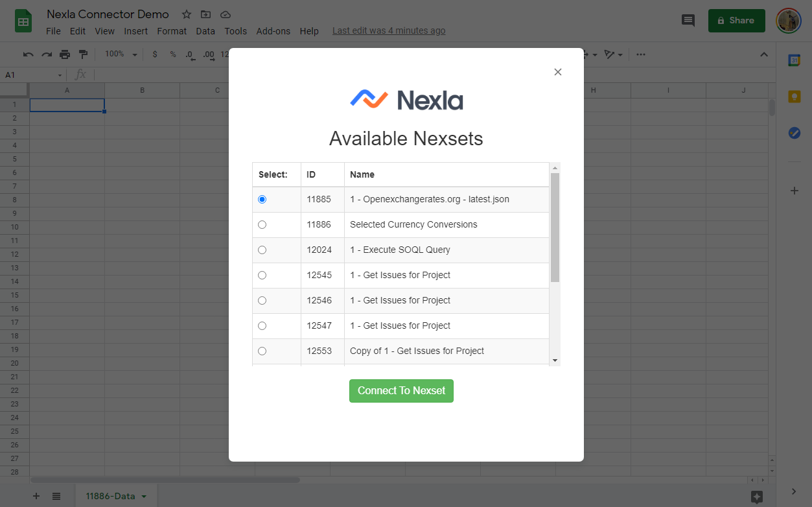Open the Tools menu

tap(236, 31)
